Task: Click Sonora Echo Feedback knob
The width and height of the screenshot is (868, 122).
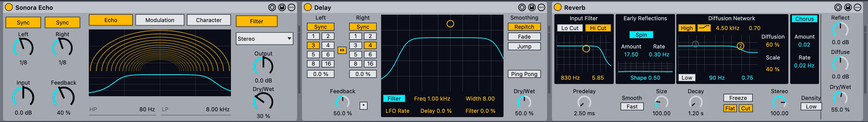Action: pyautogui.click(x=64, y=97)
